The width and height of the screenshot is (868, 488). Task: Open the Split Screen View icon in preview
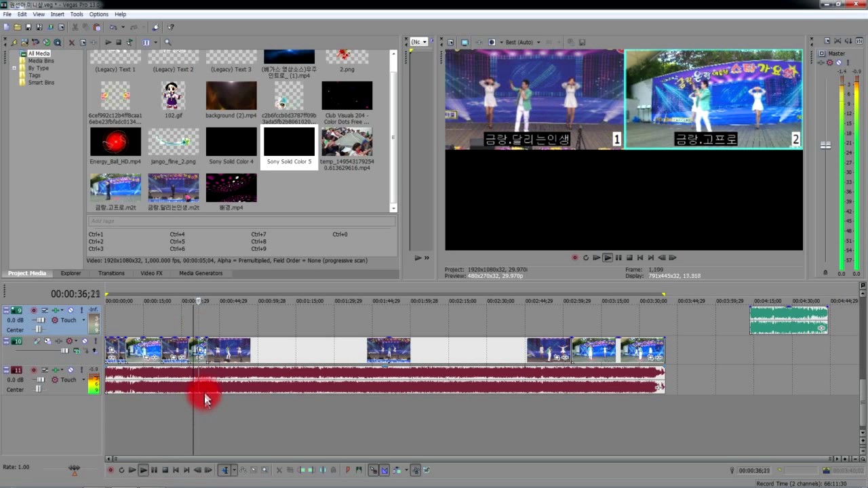[492, 42]
